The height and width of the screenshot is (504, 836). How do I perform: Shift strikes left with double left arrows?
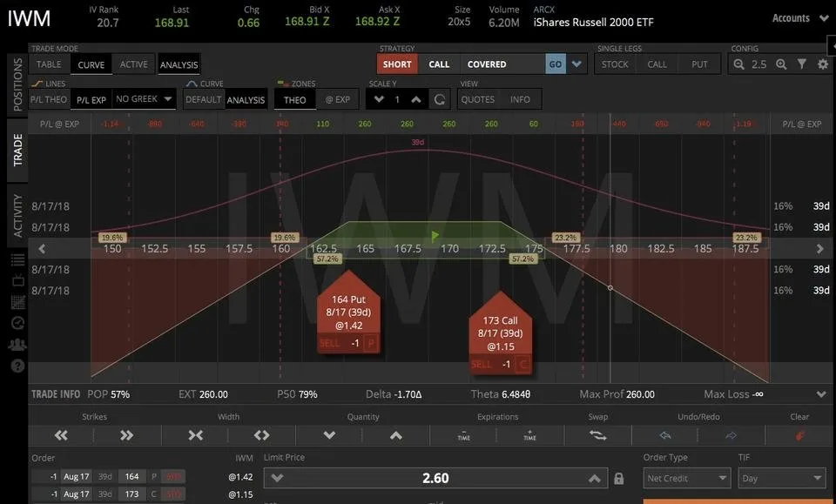tap(61, 435)
